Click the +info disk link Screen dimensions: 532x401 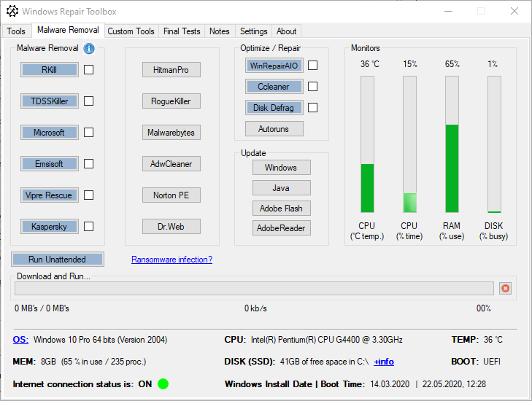tap(384, 362)
